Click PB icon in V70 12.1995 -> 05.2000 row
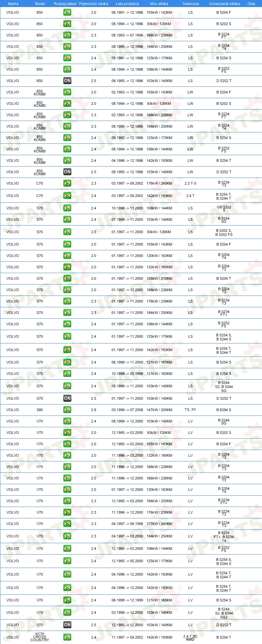 point(67,561)
